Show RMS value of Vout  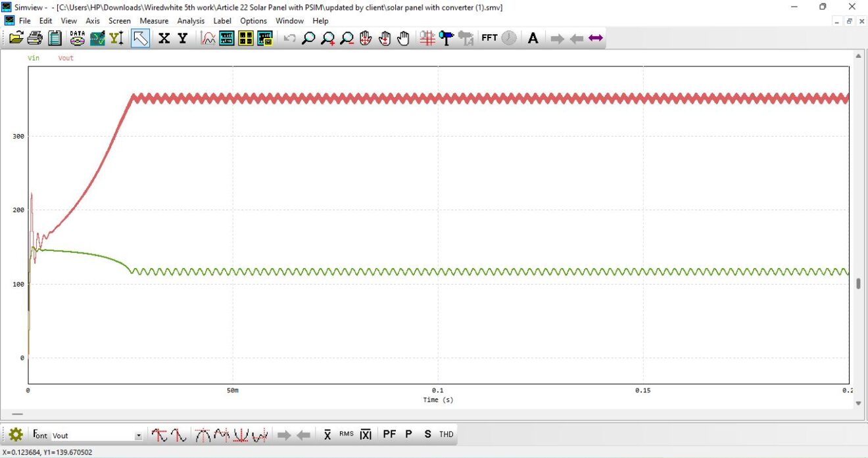pos(347,434)
